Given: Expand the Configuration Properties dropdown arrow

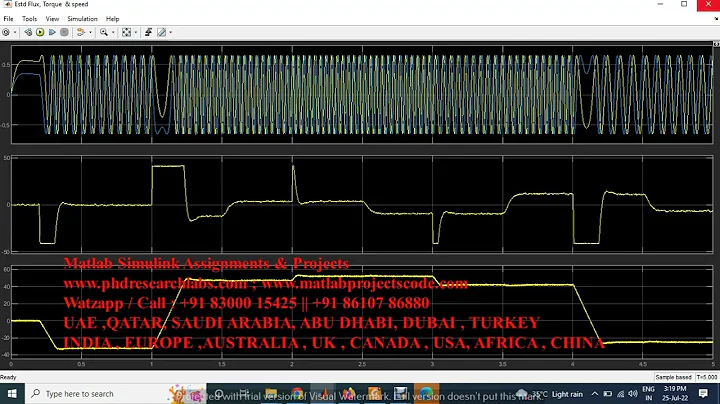Looking at the screenshot, I should tap(15, 32).
